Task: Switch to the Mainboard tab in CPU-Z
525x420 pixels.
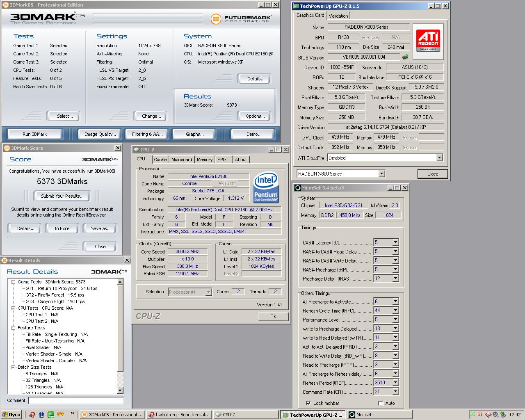Action: tap(182, 160)
